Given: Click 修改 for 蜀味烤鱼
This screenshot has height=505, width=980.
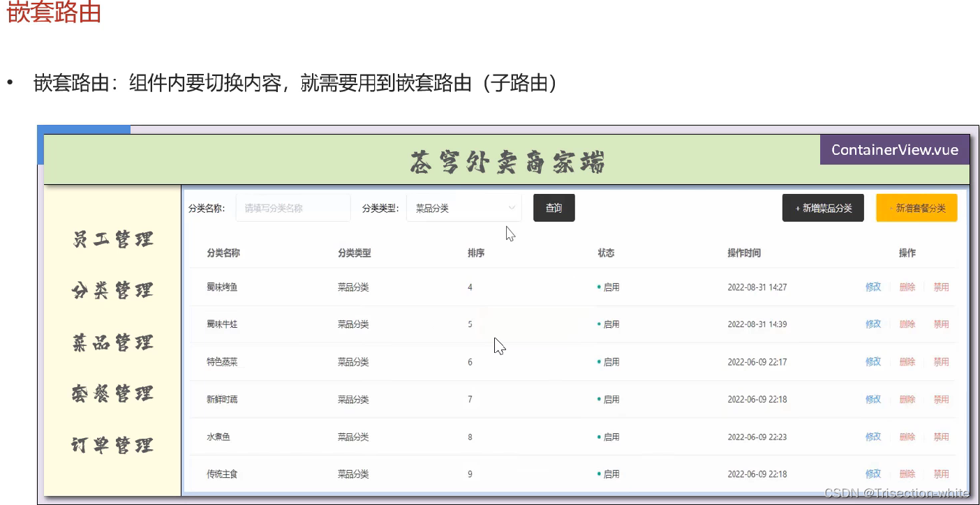Looking at the screenshot, I should click(x=873, y=287).
